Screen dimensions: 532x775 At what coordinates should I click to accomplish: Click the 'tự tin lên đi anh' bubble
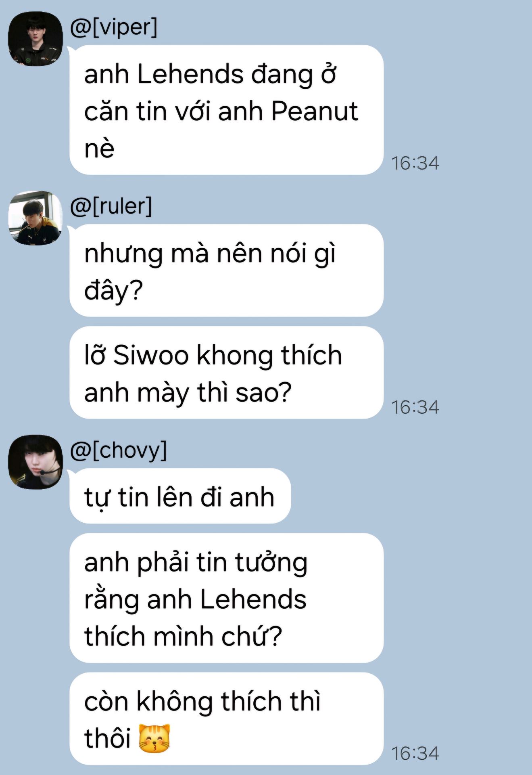(x=180, y=496)
